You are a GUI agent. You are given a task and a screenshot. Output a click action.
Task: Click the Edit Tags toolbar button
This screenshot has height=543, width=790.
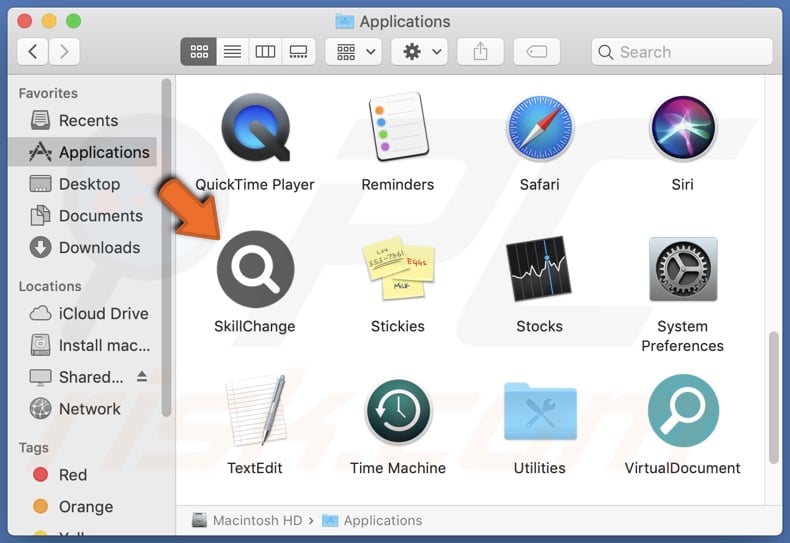[x=537, y=51]
